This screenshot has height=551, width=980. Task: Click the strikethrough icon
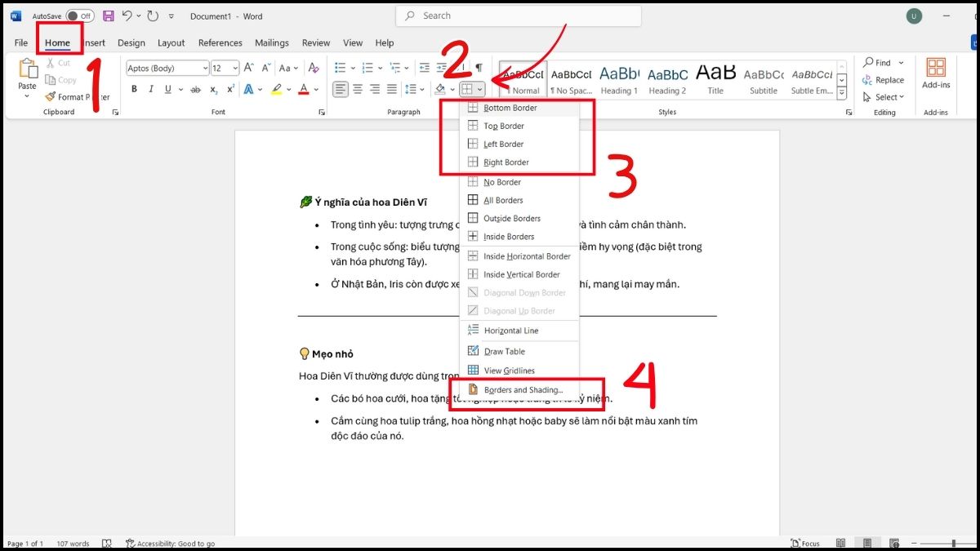pos(195,89)
